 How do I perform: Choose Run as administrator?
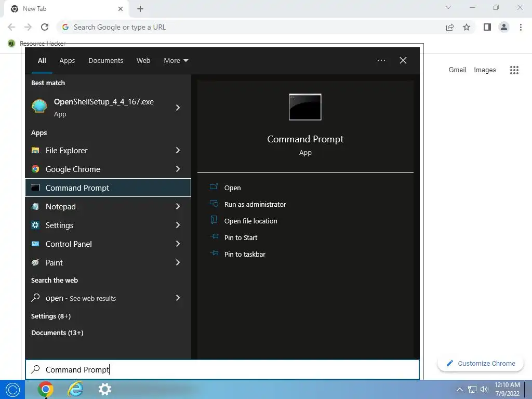[x=255, y=204]
